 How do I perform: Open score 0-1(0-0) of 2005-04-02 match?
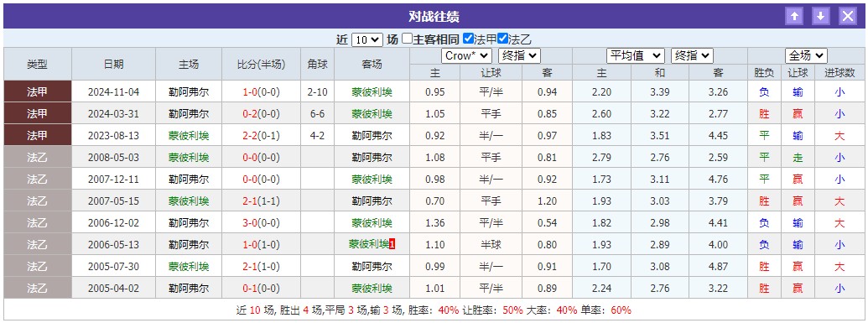(x=262, y=288)
